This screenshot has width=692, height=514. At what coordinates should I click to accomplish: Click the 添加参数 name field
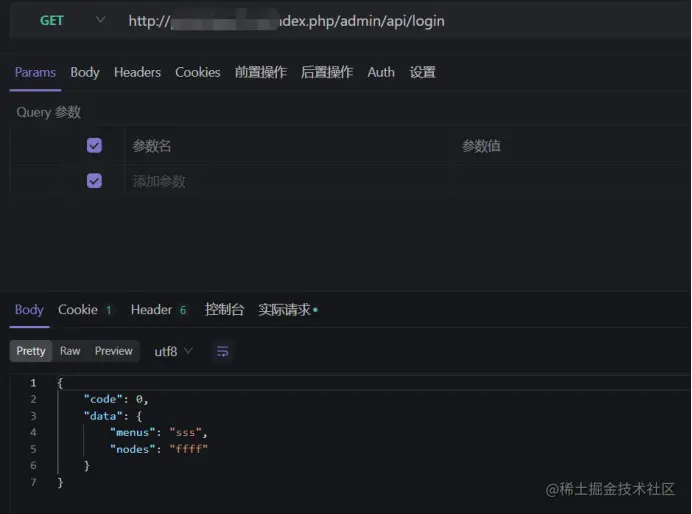click(x=289, y=181)
